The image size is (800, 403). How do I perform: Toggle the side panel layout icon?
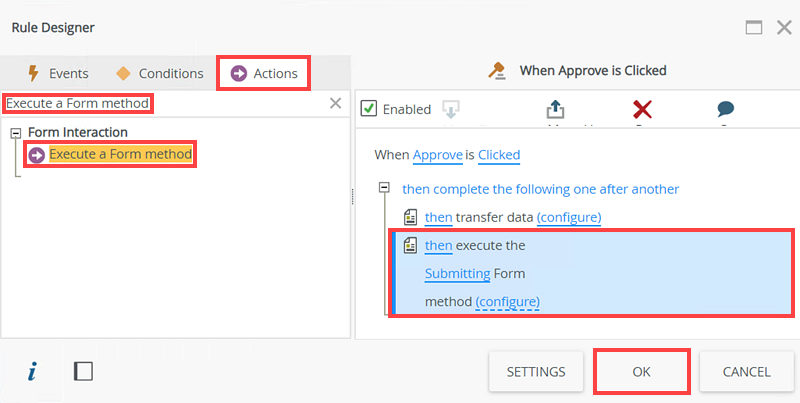(x=84, y=371)
